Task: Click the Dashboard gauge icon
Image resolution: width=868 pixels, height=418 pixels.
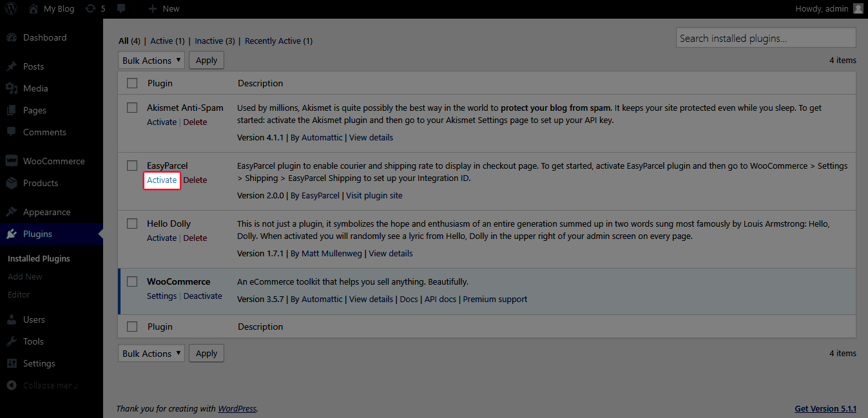Action: point(12,37)
